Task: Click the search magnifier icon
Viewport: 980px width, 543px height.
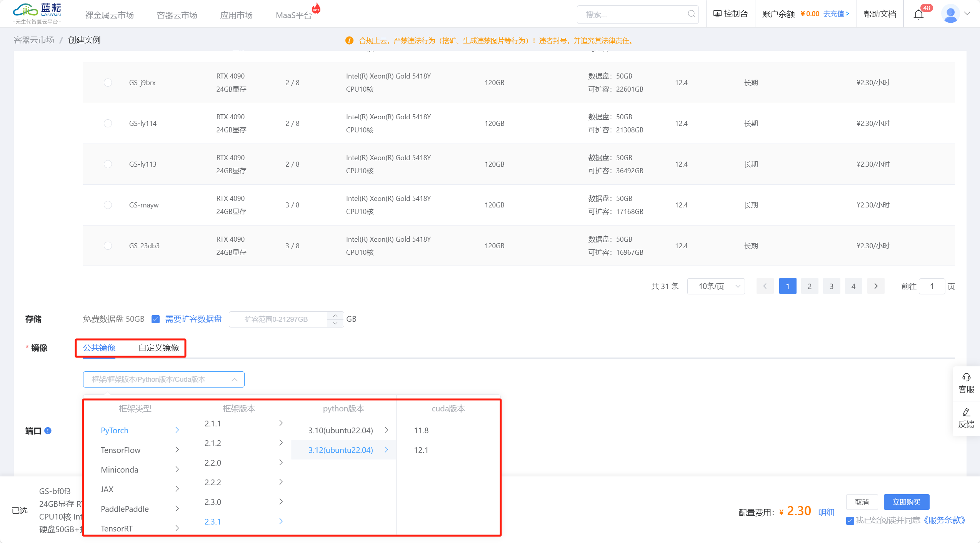Action: (691, 14)
